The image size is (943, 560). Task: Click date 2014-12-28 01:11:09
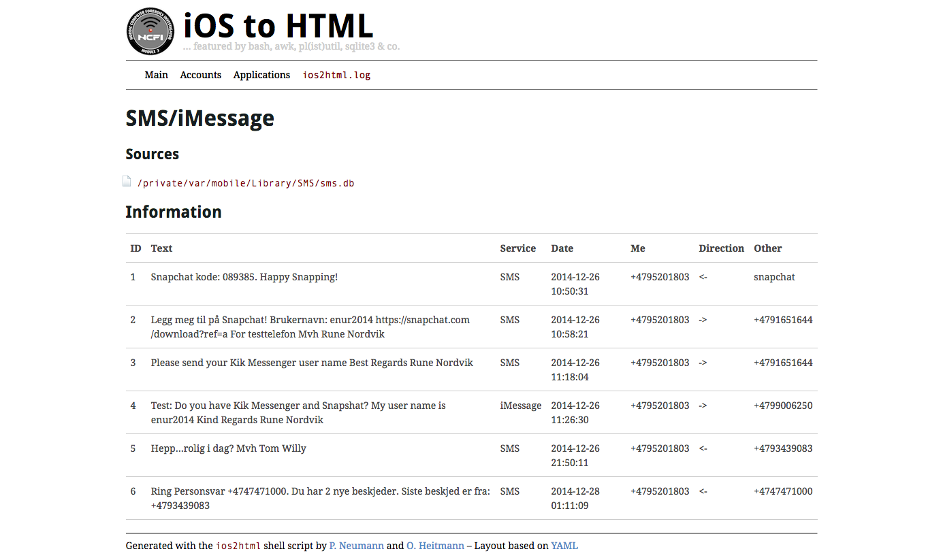pos(575,499)
